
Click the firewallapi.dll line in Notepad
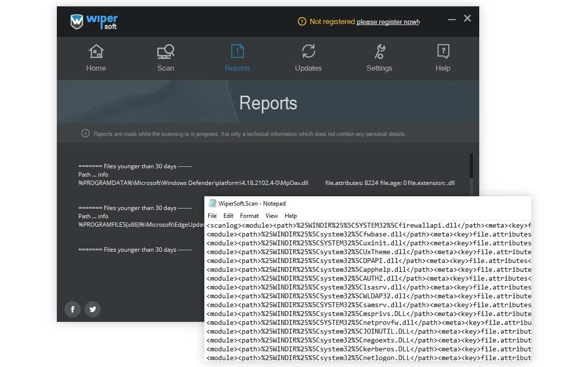click(x=368, y=226)
